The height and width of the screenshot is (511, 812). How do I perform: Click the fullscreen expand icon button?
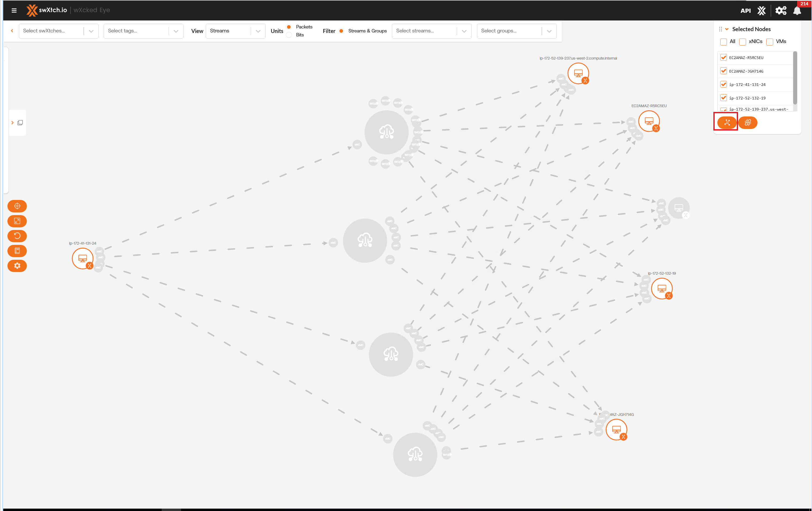point(17,221)
